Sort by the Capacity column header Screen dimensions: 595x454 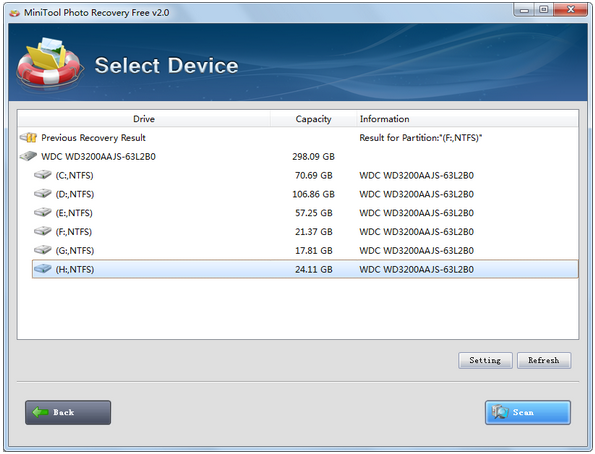click(313, 119)
